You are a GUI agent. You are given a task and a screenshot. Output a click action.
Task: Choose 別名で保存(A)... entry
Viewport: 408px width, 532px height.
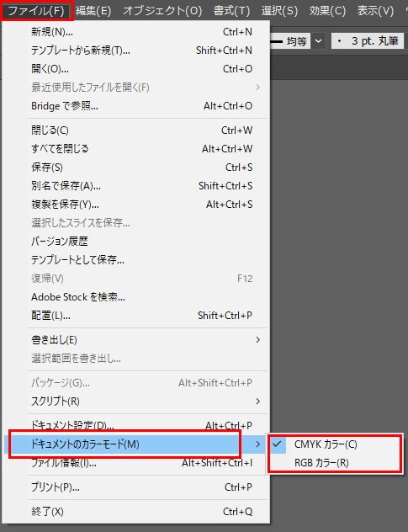point(137,186)
